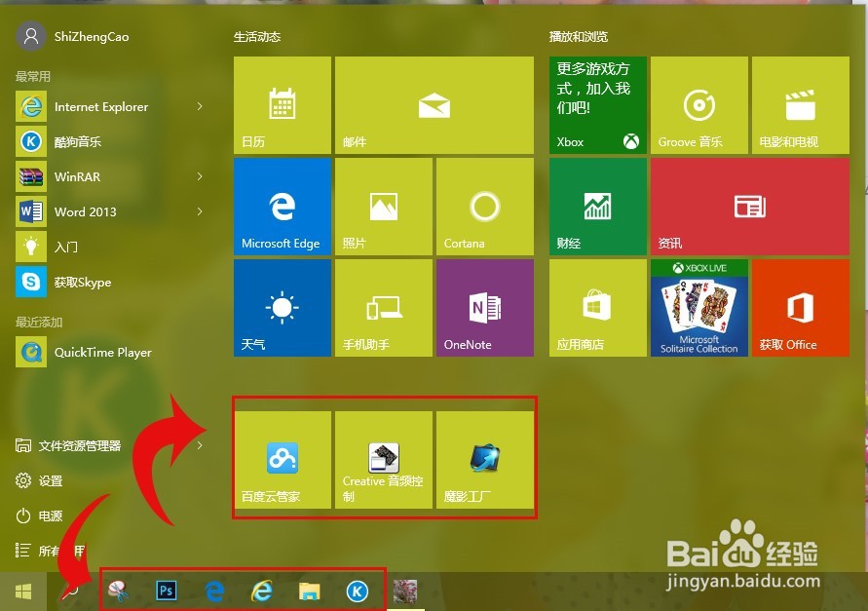
Task: Launch the 魔影工厂 tile
Action: coord(485,460)
